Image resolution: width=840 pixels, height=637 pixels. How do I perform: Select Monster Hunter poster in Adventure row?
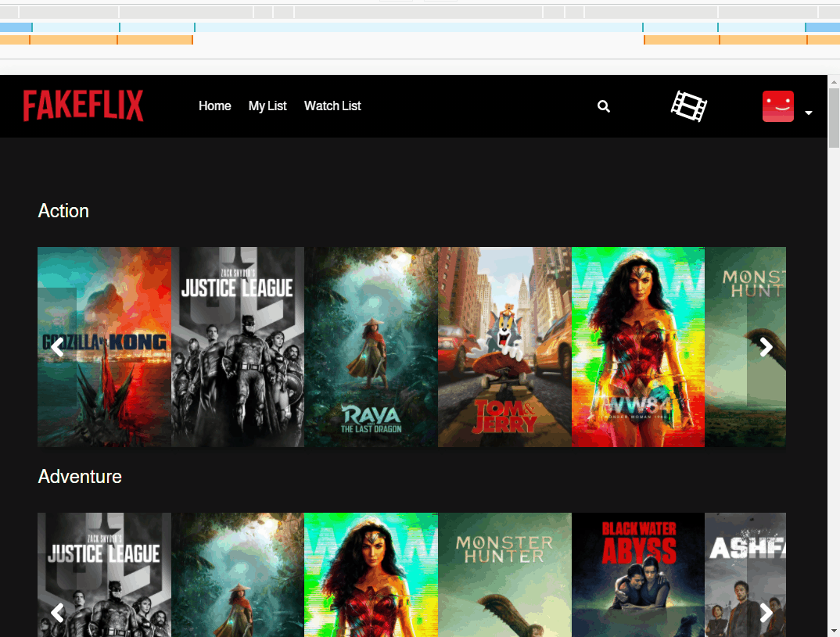504,575
